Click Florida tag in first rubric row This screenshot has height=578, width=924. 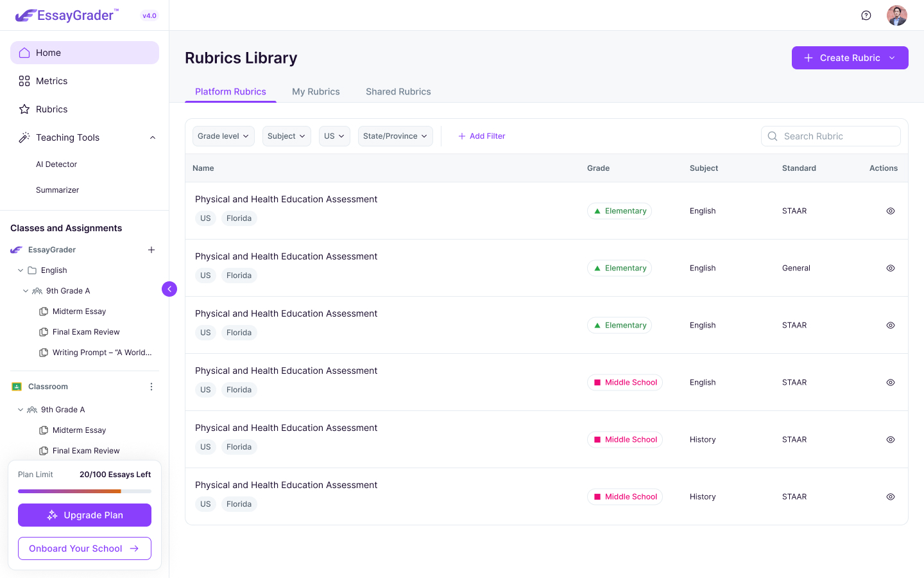click(239, 218)
